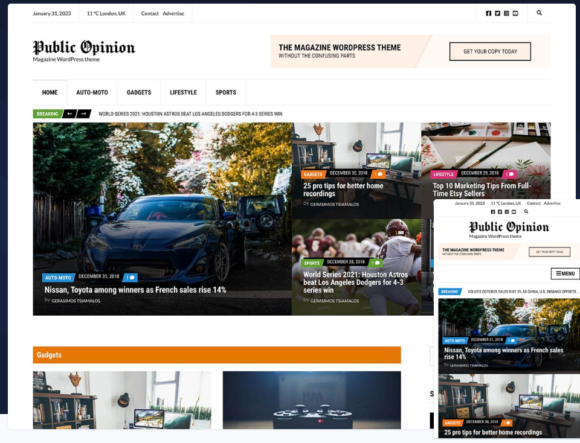Click the Public Opinion logo in desktop header

[x=84, y=47]
